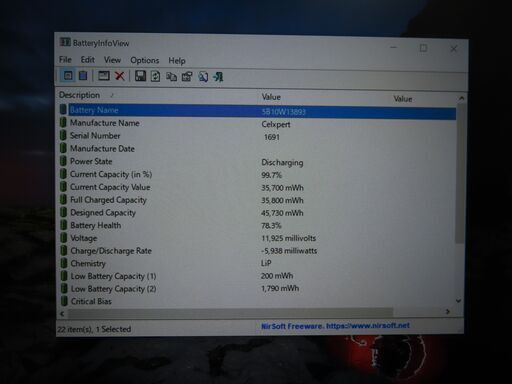Click the battery icon beside Designed Capacity

pos(63,212)
